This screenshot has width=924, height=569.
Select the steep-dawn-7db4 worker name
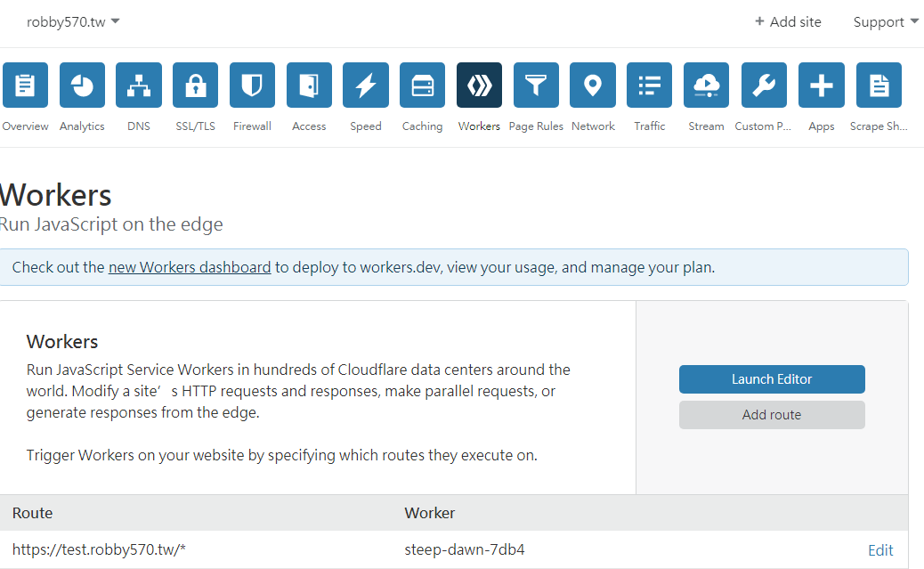pyautogui.click(x=465, y=549)
